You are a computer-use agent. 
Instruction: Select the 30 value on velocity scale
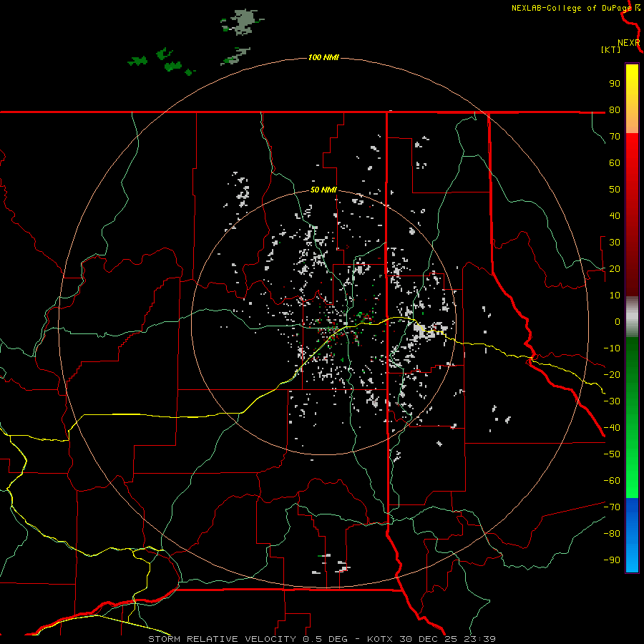(x=615, y=243)
